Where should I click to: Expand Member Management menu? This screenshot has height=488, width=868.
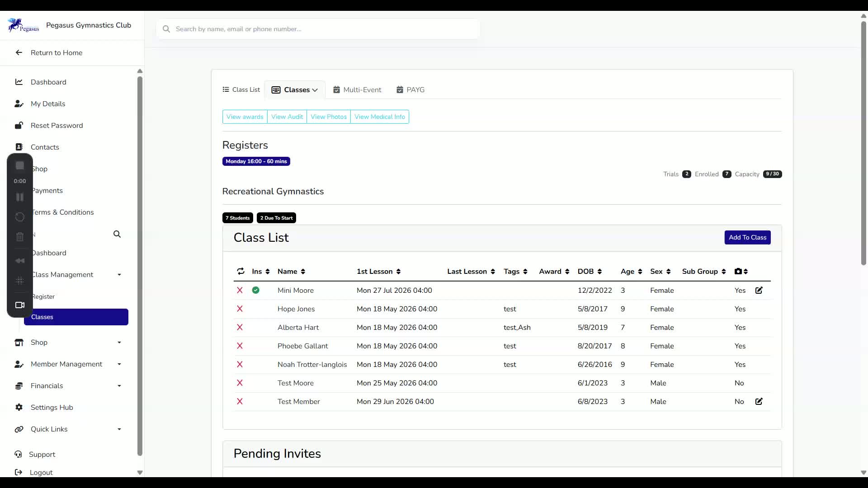tap(68, 364)
